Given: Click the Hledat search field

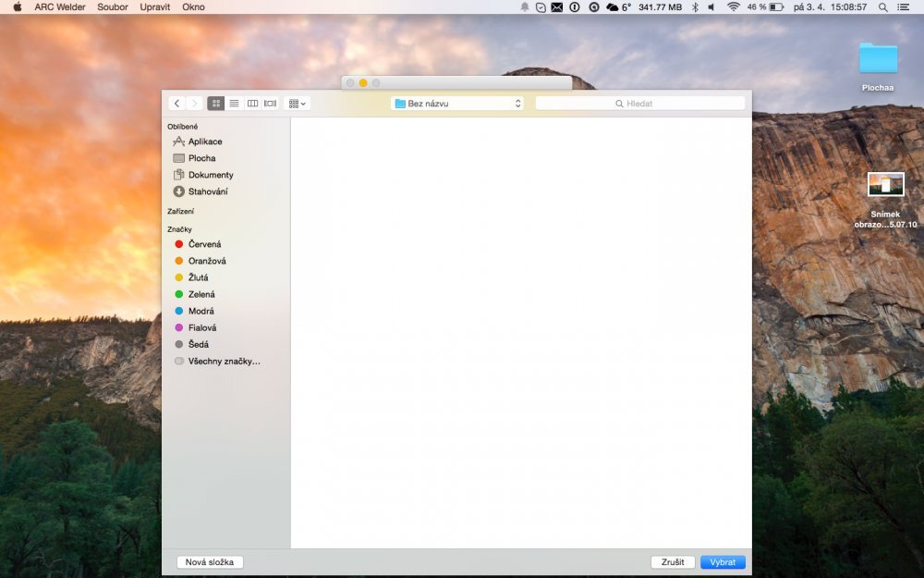Looking at the screenshot, I should click(639, 104).
